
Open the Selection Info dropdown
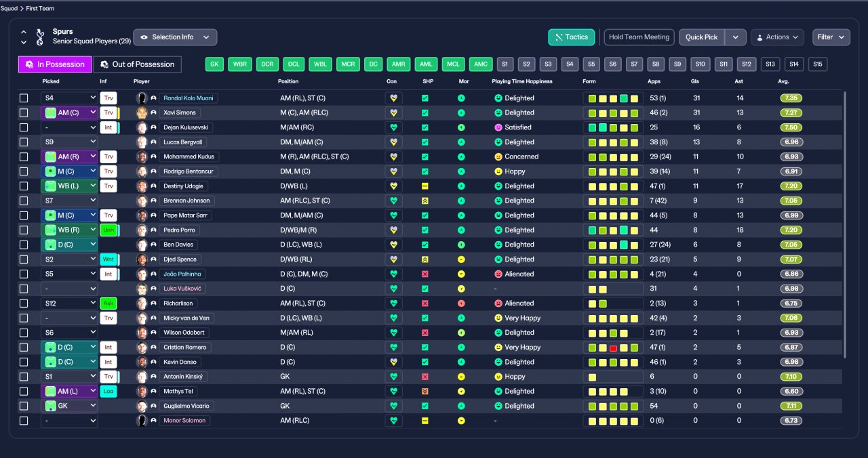pos(175,37)
